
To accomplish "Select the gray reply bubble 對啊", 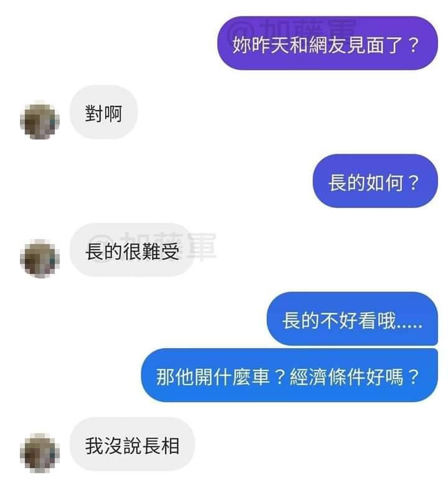I will [103, 112].
